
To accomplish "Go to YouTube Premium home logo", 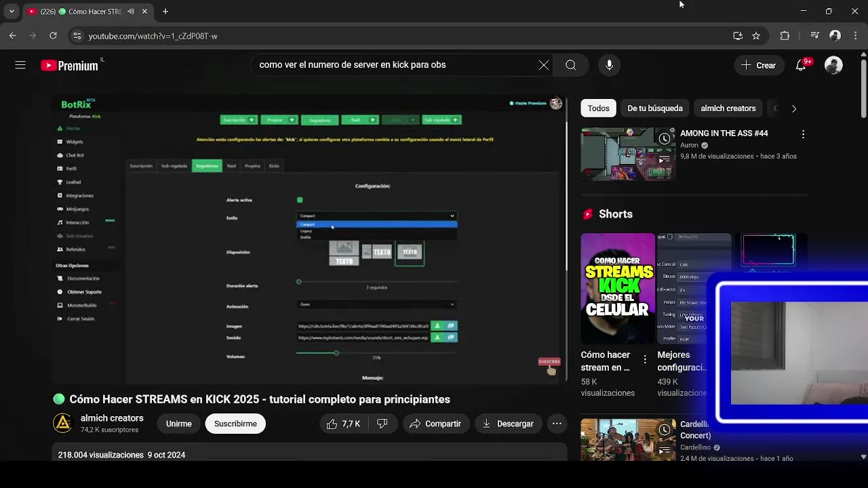I will coord(69,66).
